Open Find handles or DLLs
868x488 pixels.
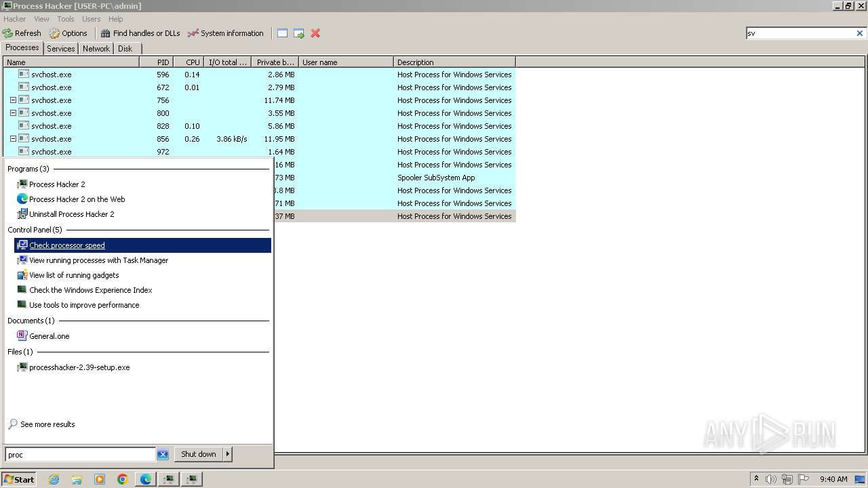140,33
